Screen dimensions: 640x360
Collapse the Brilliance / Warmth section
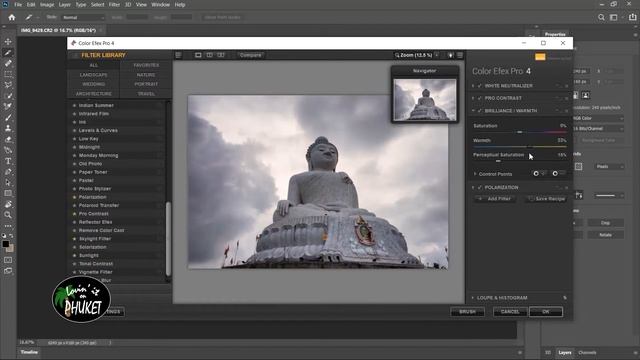tap(473, 111)
